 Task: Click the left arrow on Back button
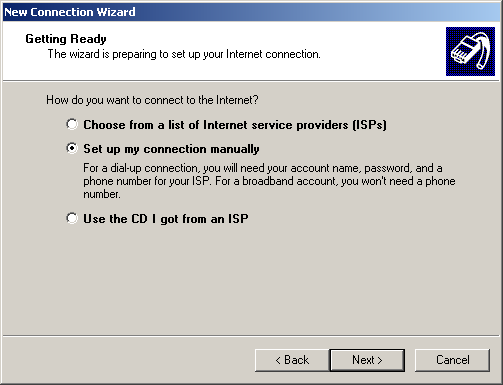(278, 360)
